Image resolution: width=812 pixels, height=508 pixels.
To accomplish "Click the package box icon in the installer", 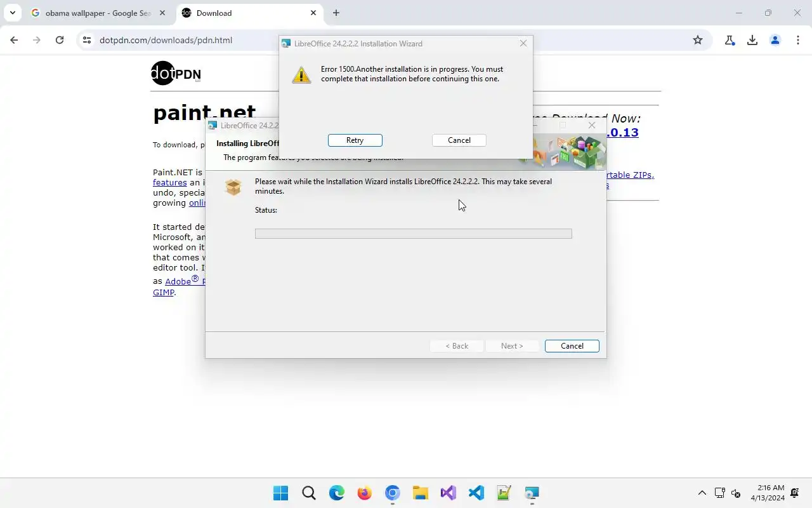I will [233, 187].
